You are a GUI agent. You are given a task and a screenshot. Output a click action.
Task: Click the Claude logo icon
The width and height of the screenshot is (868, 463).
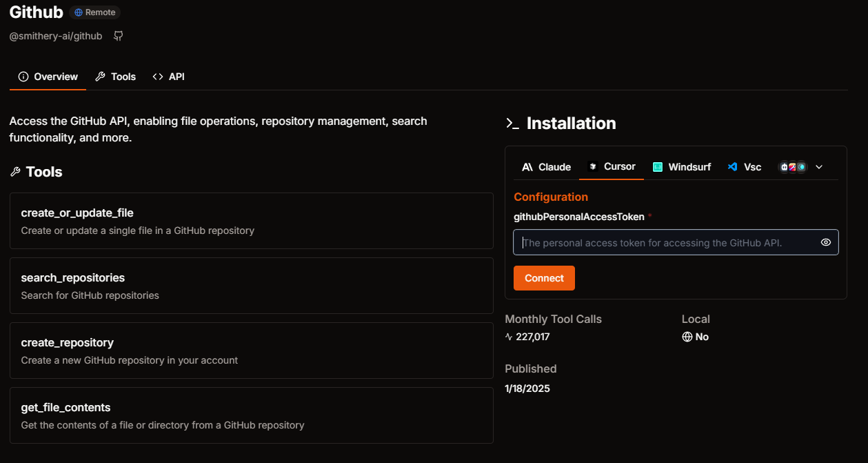click(527, 167)
